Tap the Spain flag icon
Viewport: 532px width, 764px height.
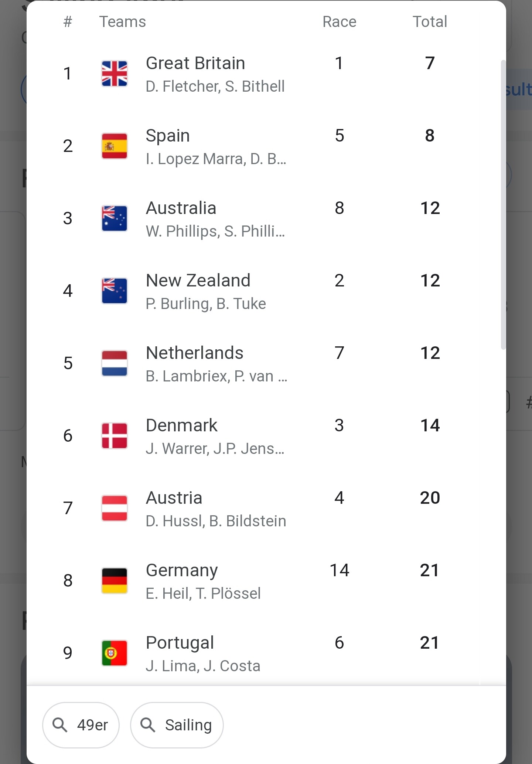[x=115, y=146]
